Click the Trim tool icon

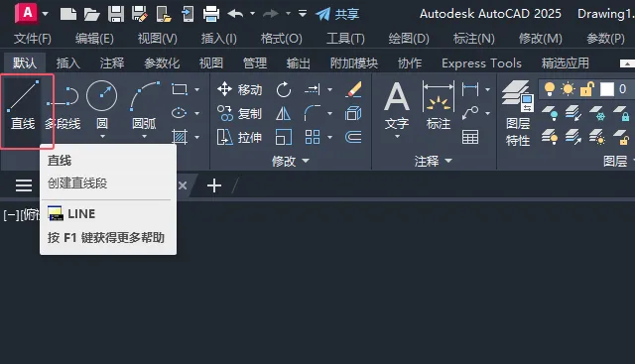(x=313, y=89)
